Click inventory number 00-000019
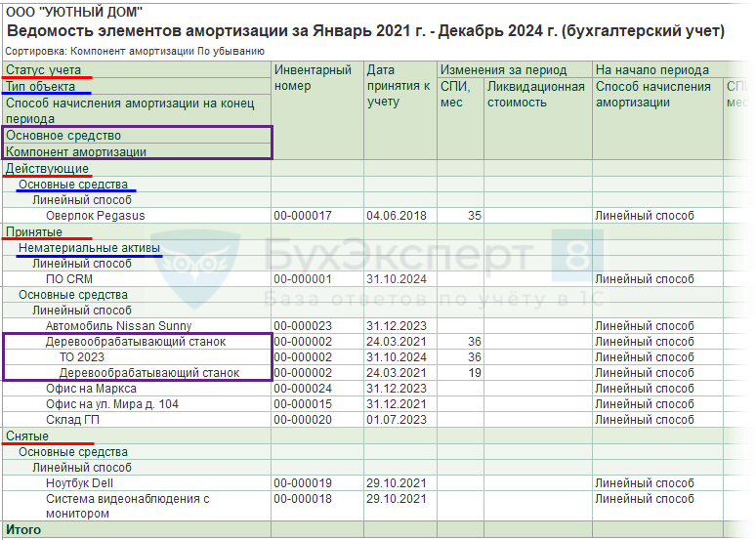 pos(303,483)
